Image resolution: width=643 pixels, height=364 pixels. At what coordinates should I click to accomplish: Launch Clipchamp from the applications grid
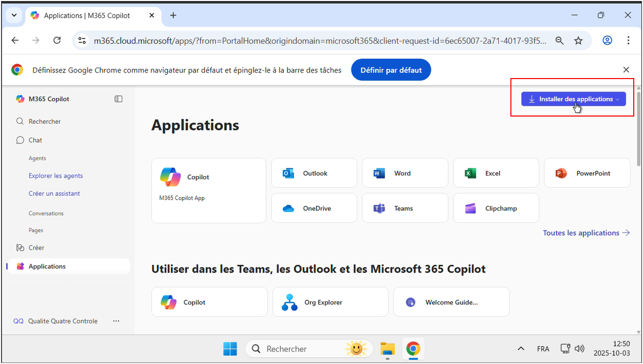pyautogui.click(x=496, y=208)
